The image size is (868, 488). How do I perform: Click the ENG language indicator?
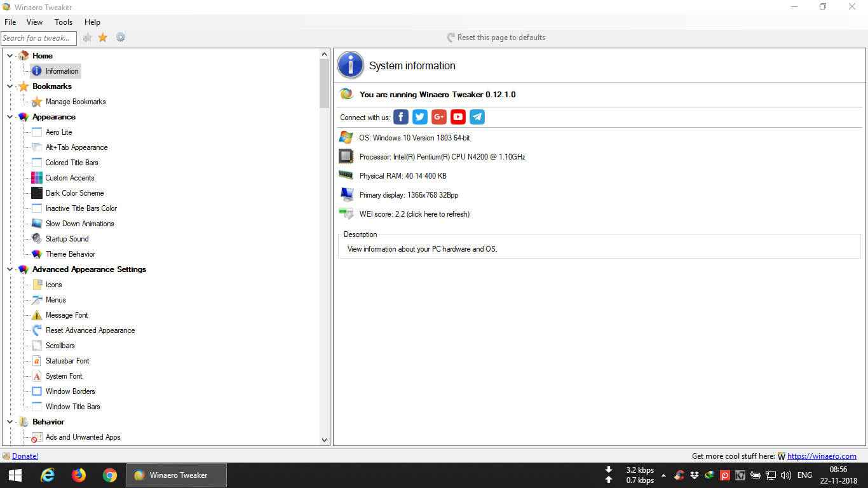point(804,475)
